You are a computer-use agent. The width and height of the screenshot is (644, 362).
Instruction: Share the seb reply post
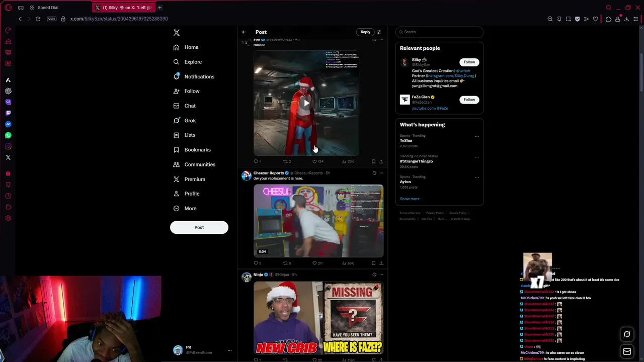point(381,161)
